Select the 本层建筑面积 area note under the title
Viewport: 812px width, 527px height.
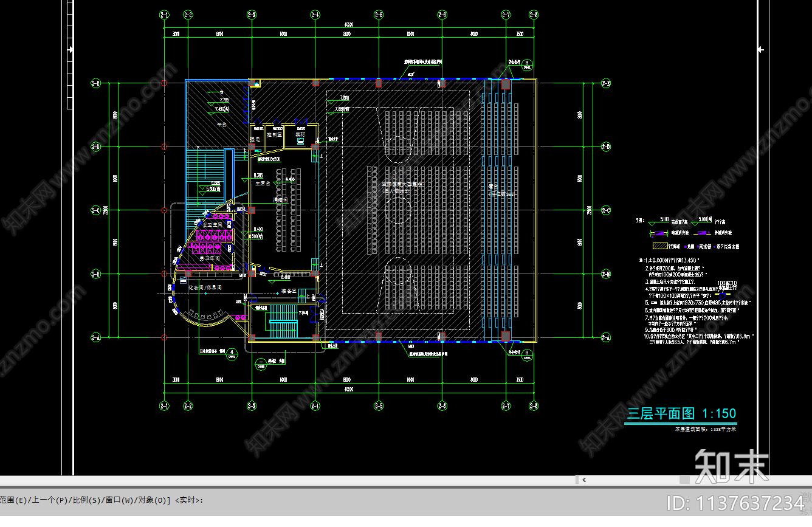[705, 429]
